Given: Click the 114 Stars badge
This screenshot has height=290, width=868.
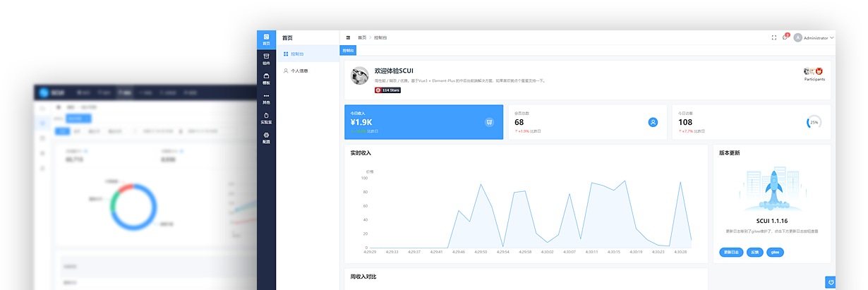Looking at the screenshot, I should 387,90.
